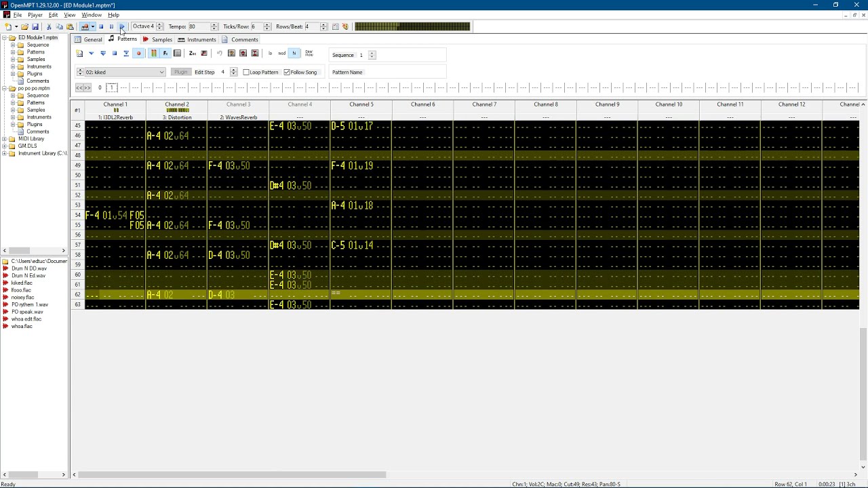
Task: Select 'med' pattern detail level
Action: pyautogui.click(x=281, y=54)
